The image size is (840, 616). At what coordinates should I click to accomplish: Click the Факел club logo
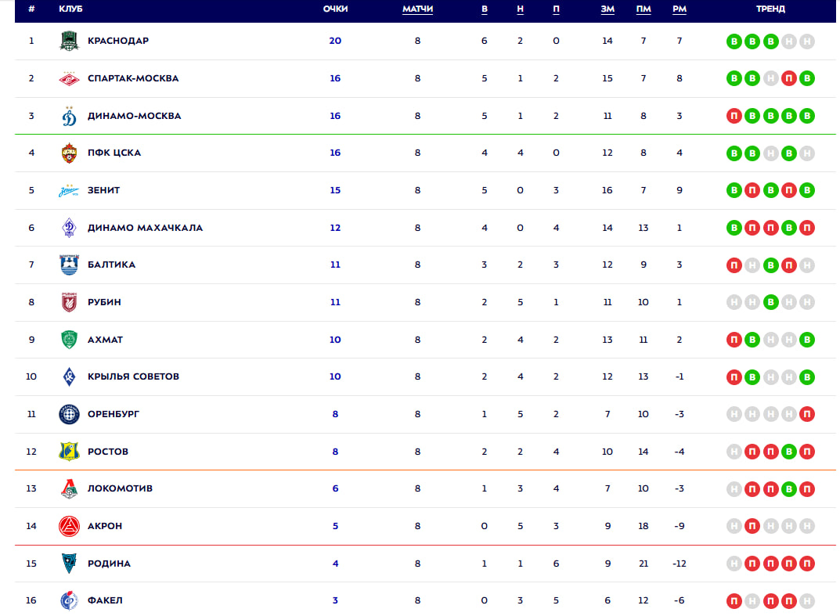(x=69, y=600)
